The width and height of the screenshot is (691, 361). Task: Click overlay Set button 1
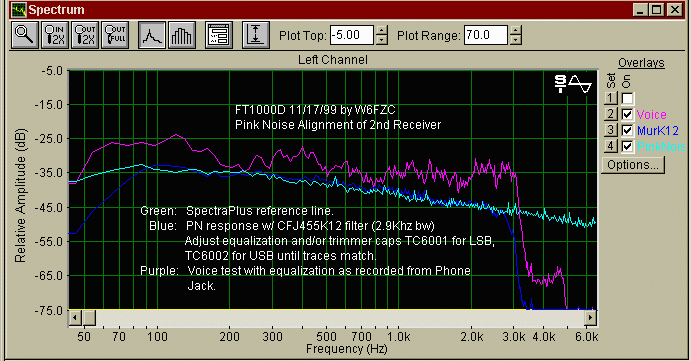pos(610,98)
